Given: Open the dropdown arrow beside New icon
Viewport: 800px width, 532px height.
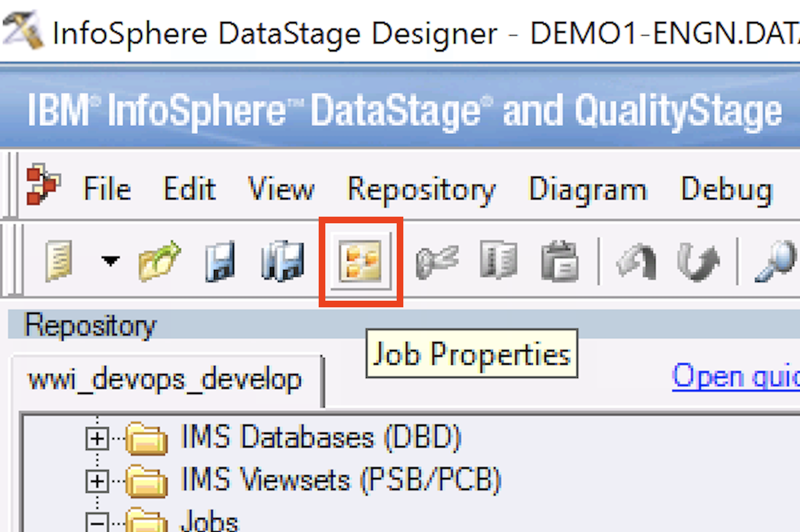Looking at the screenshot, I should click(110, 261).
